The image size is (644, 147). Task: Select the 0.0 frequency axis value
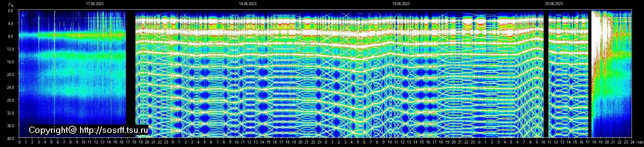click(11, 11)
